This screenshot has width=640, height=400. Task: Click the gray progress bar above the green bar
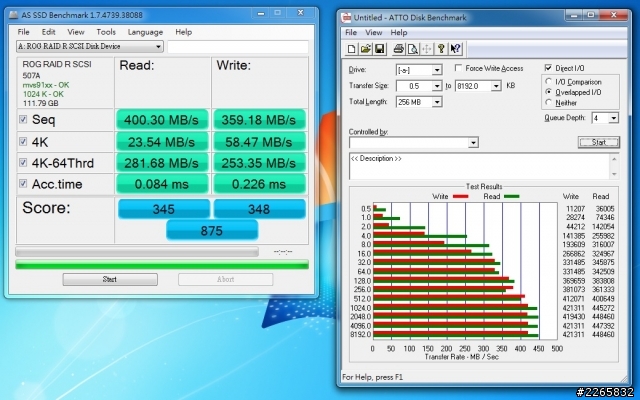137,251
